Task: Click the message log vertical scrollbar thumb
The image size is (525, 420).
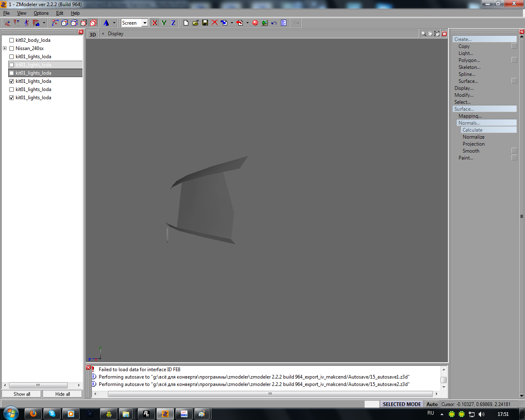Action: [x=443, y=380]
